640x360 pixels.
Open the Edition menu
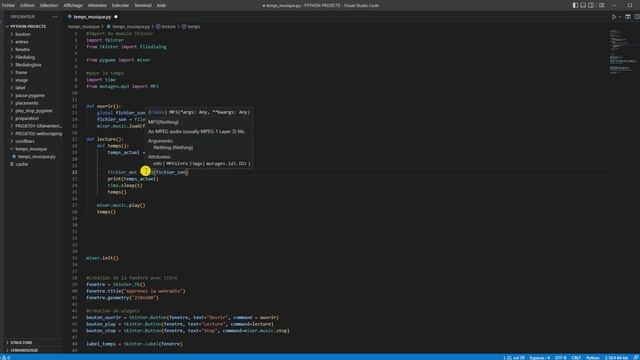tap(27, 5)
